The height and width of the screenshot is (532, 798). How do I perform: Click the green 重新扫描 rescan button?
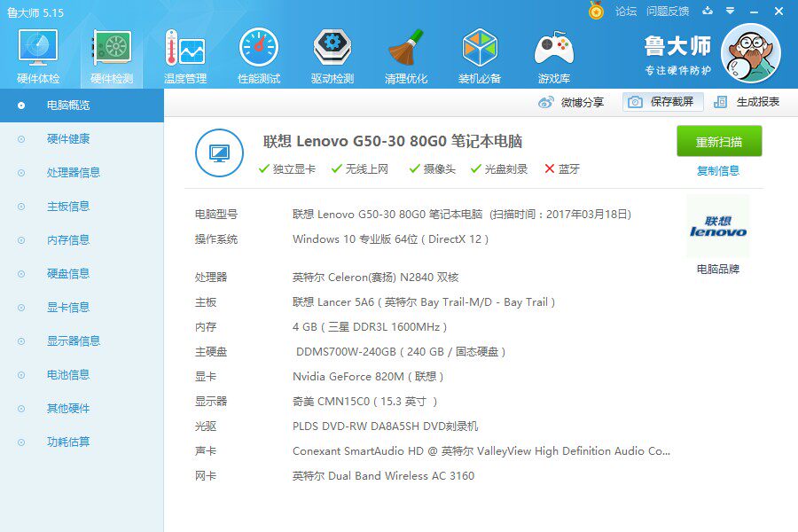(719, 142)
